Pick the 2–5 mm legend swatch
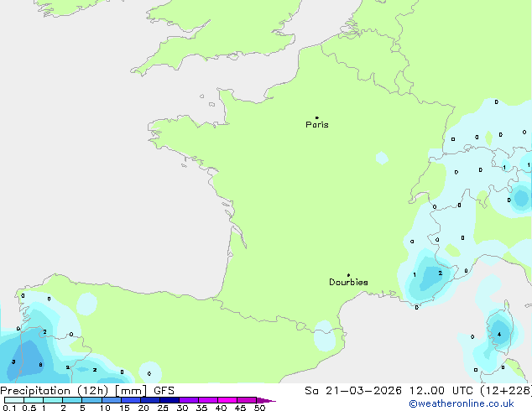Viewport: 532px width, 411px height. 72,400
